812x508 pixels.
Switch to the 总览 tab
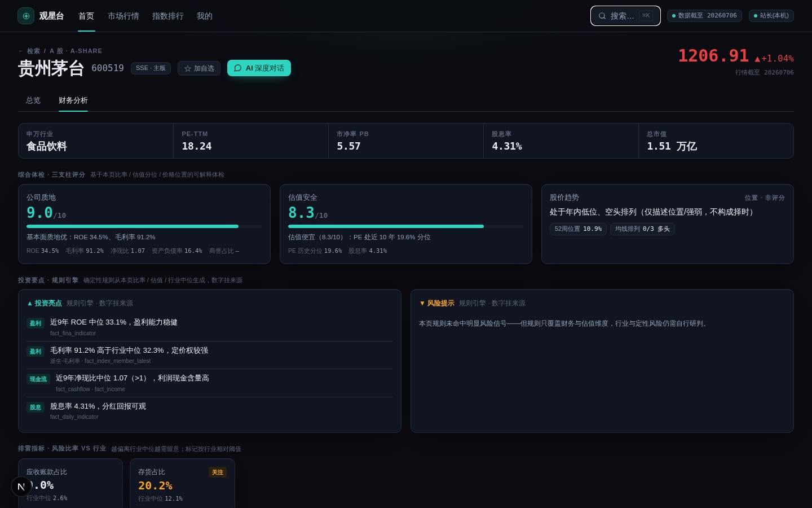[x=33, y=100]
